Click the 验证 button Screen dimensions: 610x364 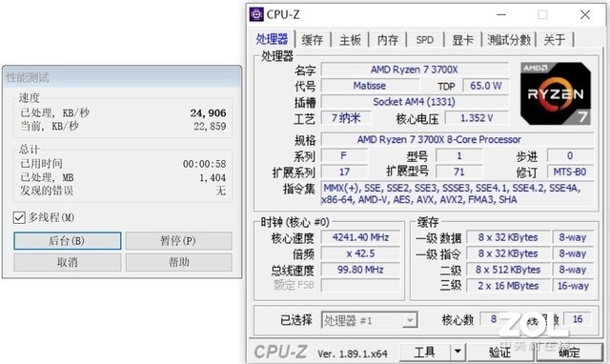point(499,353)
